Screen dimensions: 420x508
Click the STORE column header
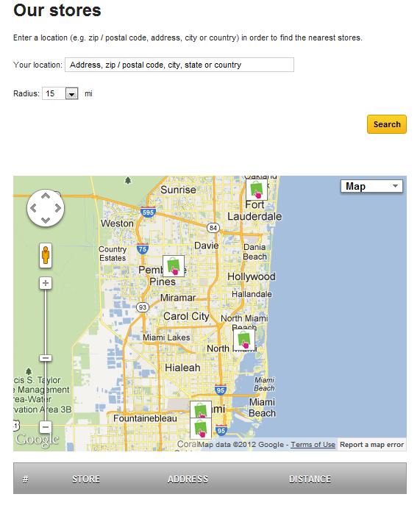pos(86,479)
